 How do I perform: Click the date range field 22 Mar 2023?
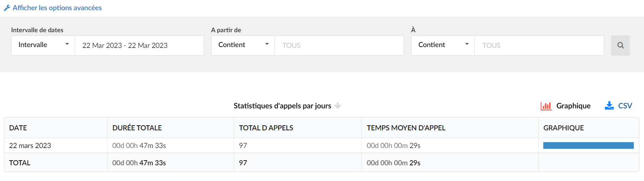(x=139, y=46)
